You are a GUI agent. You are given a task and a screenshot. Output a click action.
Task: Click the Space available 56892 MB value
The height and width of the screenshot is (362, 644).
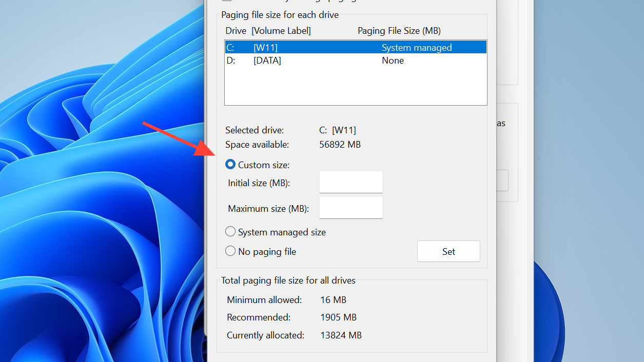340,145
